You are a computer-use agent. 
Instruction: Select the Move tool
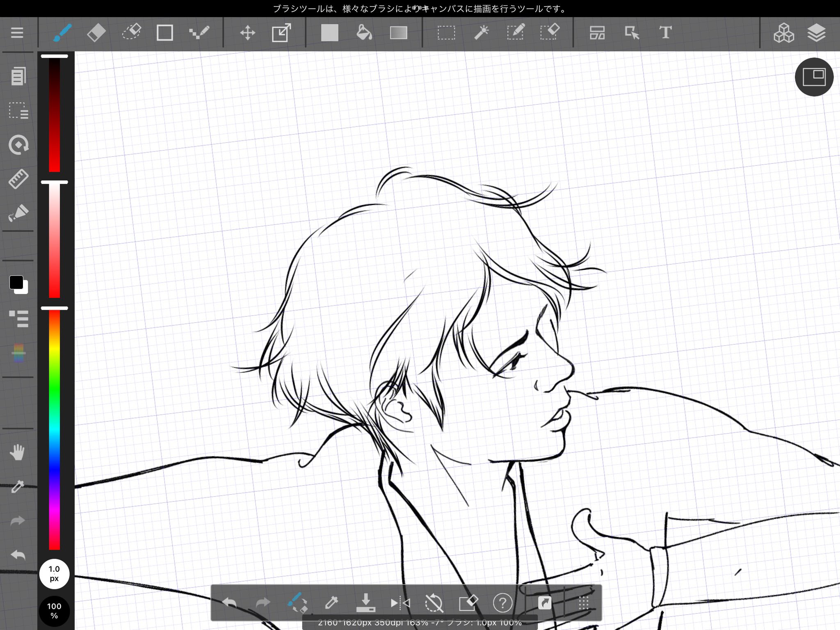coord(247,32)
